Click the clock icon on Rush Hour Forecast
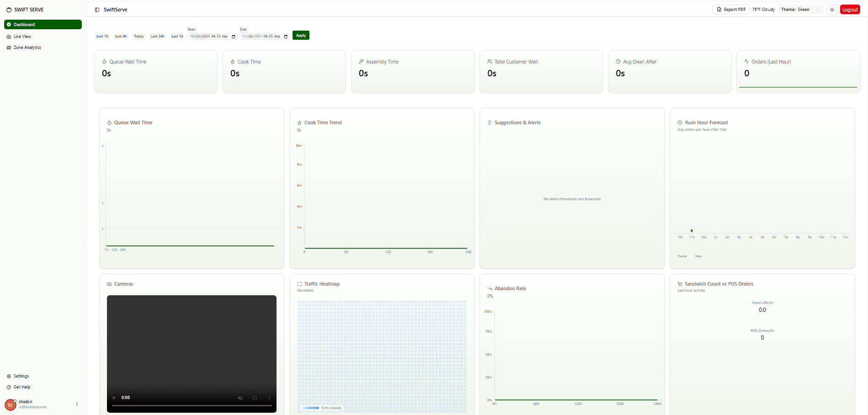 click(x=680, y=122)
